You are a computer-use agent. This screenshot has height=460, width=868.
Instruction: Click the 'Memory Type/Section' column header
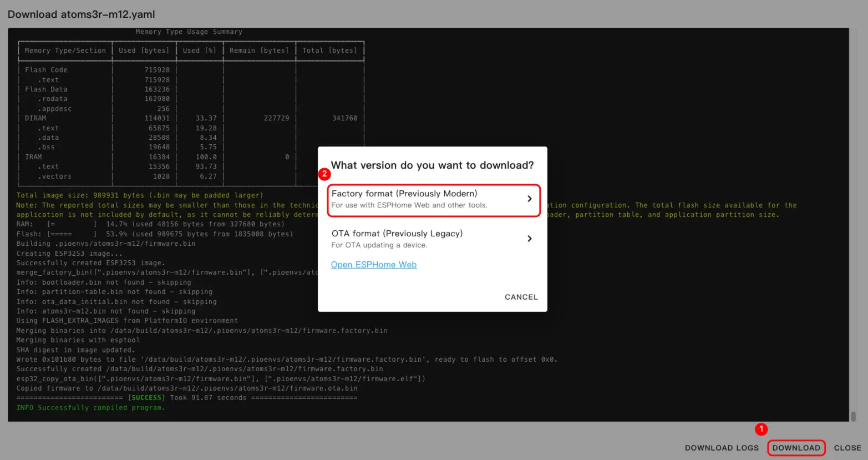tap(65, 50)
